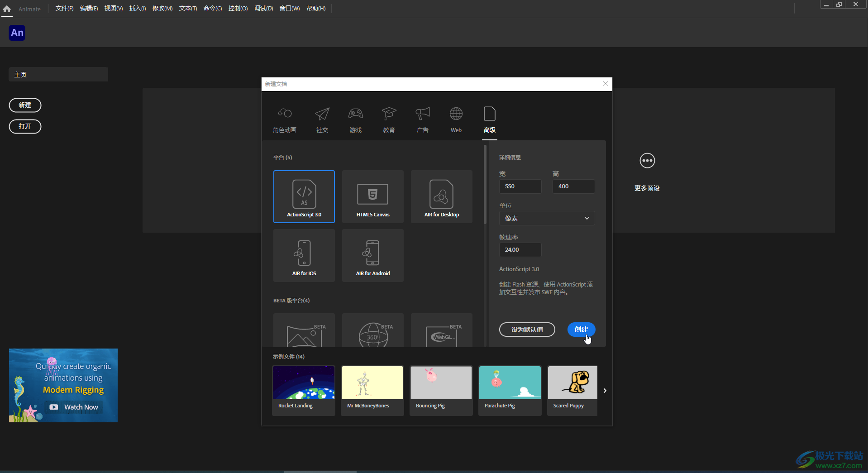The image size is (868, 473).
Task: Select the 游戏 preset category
Action: pos(356,120)
